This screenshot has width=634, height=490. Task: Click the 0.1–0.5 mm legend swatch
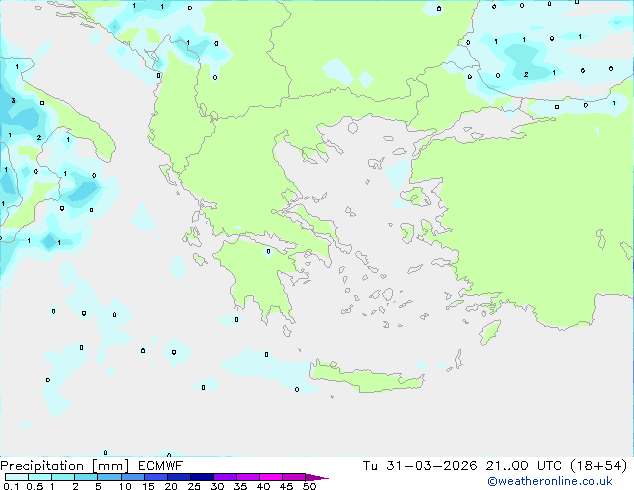click(17, 477)
